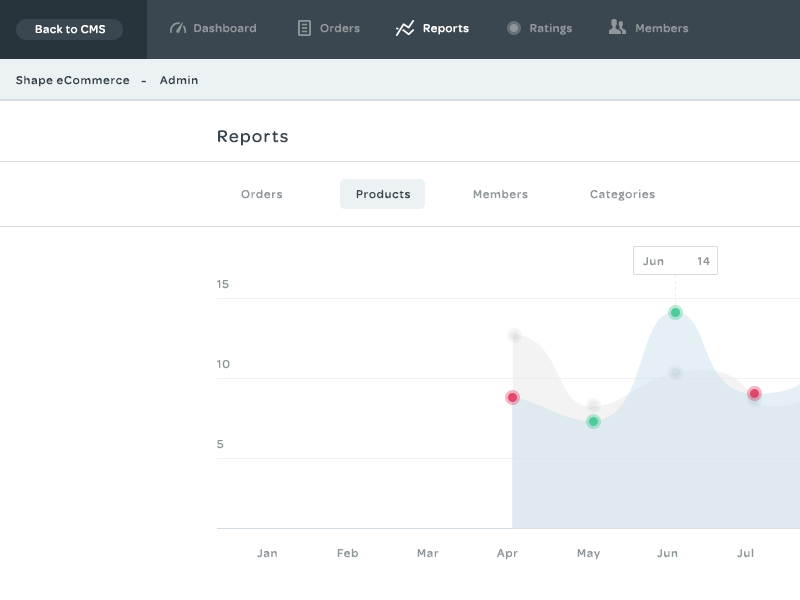Screen dimensions: 800x600
Task: Select the green June peak data point
Action: pos(677,313)
